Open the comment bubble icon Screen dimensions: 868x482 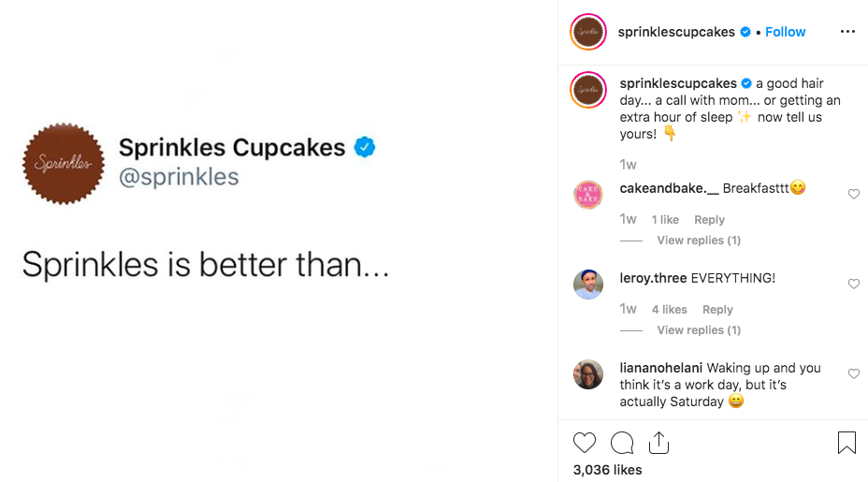pyautogui.click(x=622, y=443)
